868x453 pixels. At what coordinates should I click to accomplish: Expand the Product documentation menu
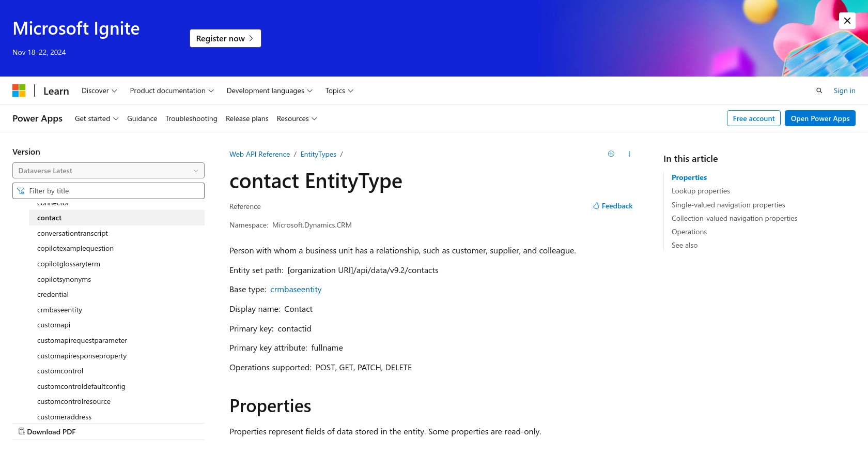tap(172, 90)
